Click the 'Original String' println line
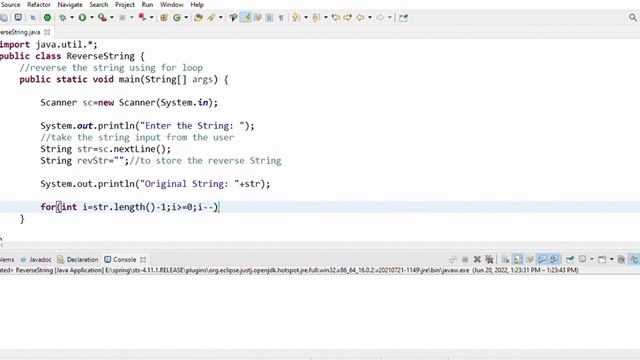The height and width of the screenshot is (360, 640). pos(155,184)
